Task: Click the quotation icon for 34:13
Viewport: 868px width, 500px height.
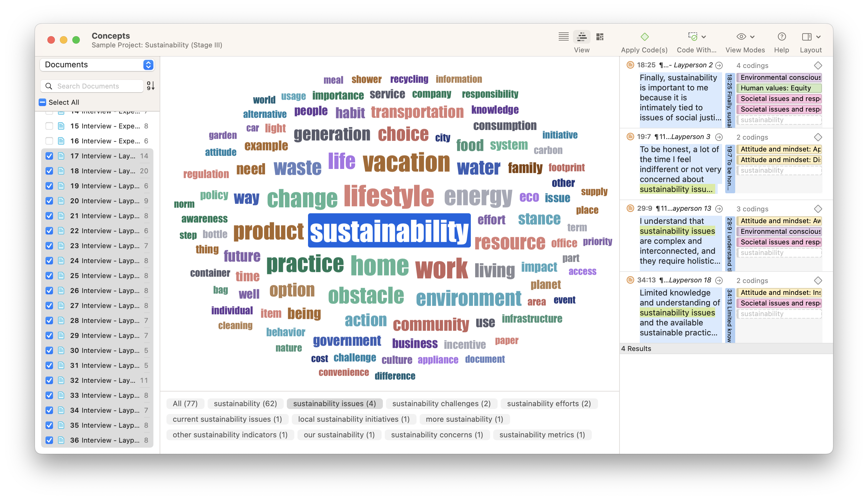Action: (630, 280)
